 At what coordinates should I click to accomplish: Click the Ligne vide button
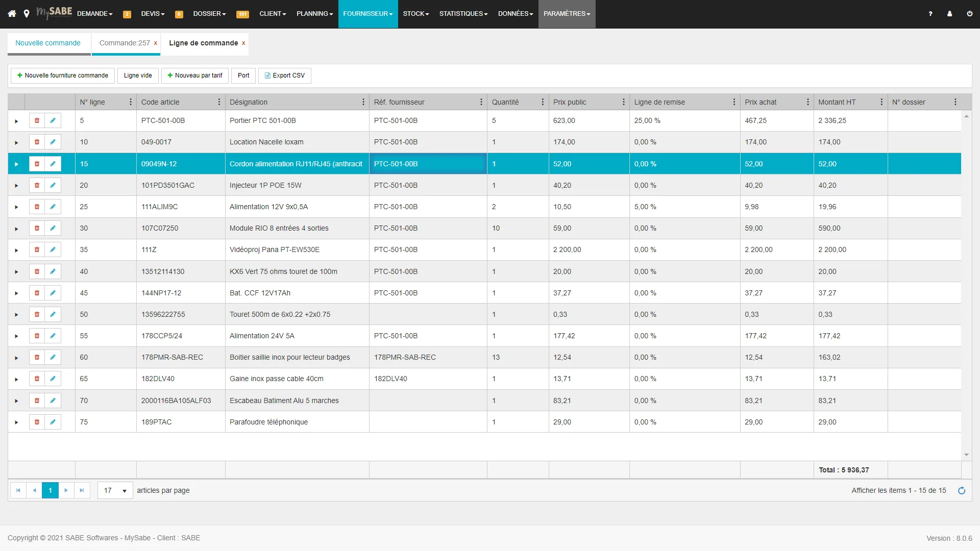(x=138, y=76)
